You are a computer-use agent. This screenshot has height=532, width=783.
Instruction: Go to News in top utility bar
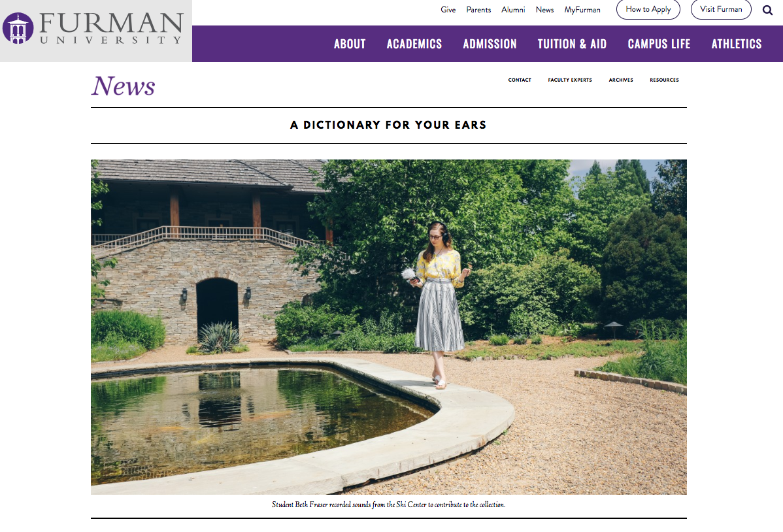(x=544, y=10)
